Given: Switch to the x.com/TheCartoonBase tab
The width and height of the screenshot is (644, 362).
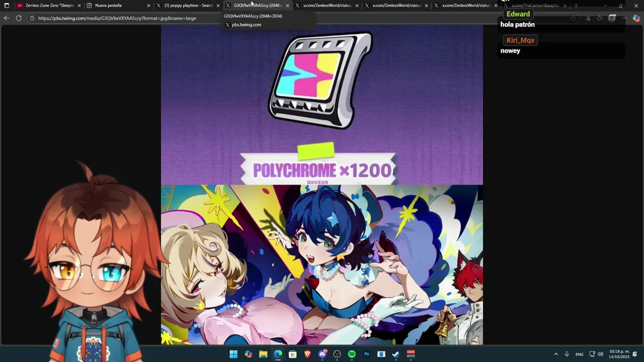Looking at the screenshot, I should coord(535,6).
